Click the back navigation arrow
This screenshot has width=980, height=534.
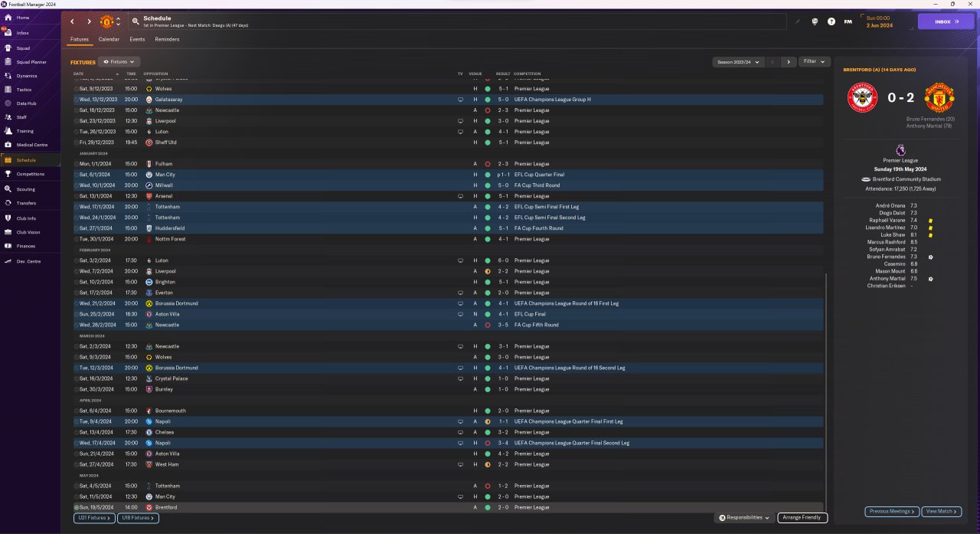coord(73,21)
